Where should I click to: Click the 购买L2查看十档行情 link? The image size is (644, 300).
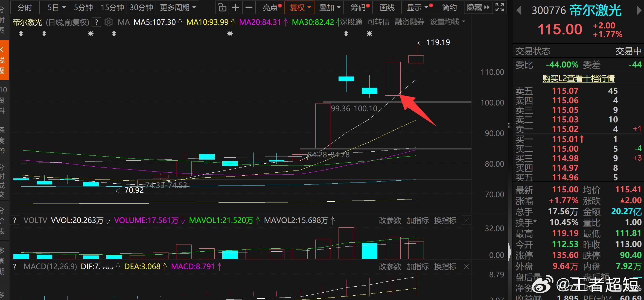coord(578,78)
